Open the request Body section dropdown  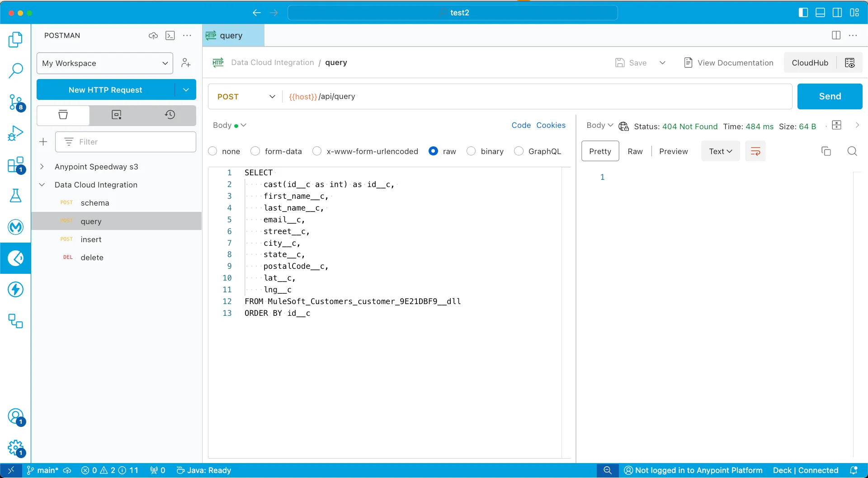point(230,125)
